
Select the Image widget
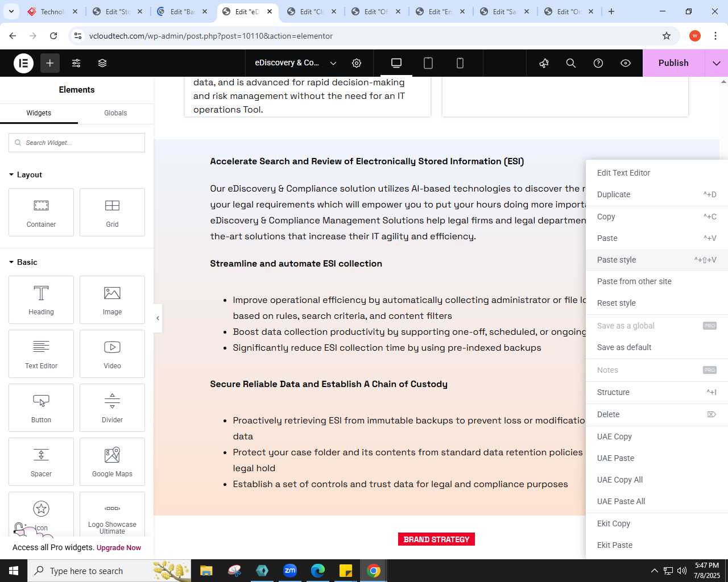pos(112,300)
